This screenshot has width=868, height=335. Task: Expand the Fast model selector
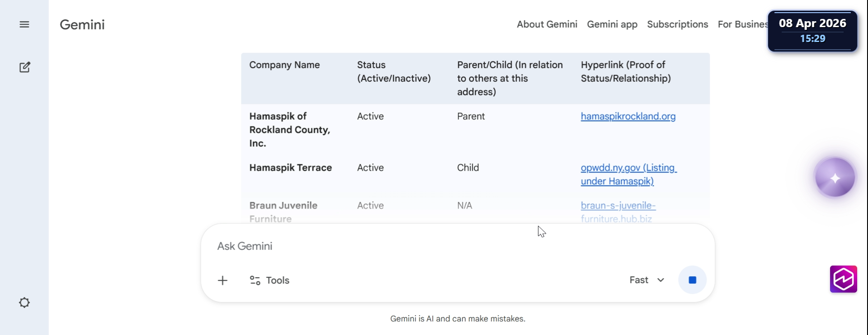tap(647, 280)
